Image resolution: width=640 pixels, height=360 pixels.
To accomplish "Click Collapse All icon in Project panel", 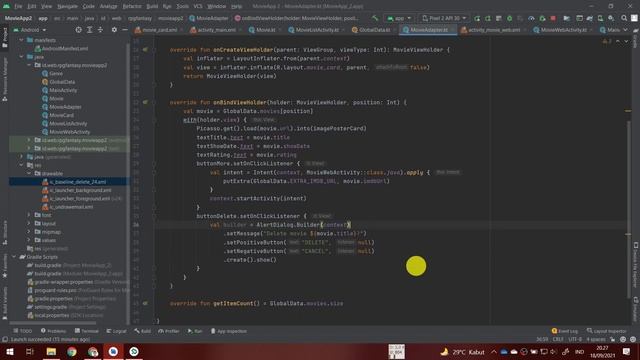I will [x=100, y=30].
